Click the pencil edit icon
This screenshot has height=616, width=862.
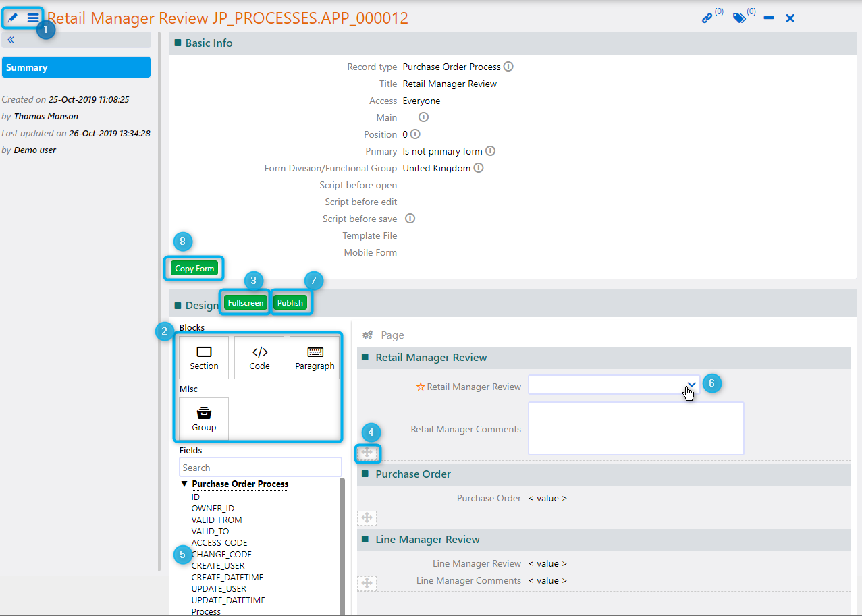(x=13, y=18)
